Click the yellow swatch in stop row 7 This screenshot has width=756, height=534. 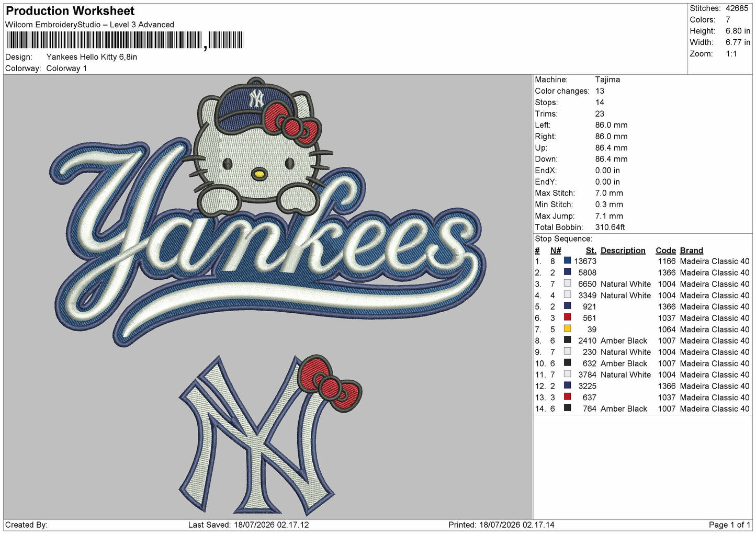(x=567, y=328)
